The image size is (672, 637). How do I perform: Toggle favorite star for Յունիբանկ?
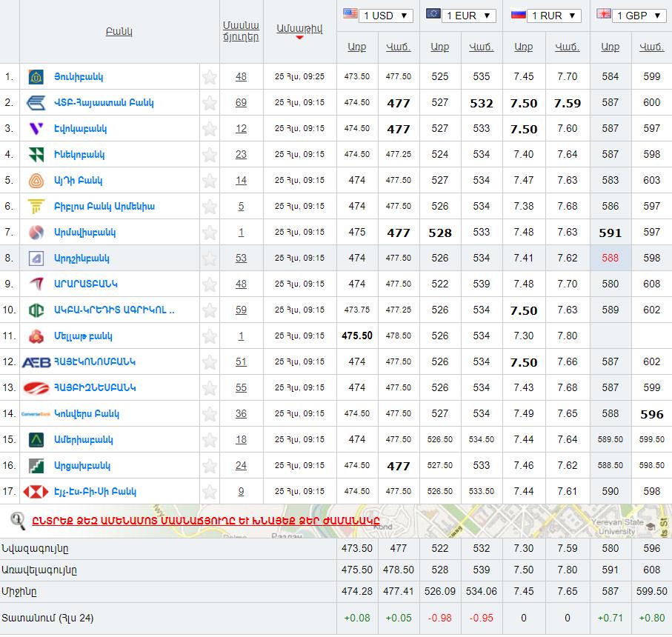210,76
